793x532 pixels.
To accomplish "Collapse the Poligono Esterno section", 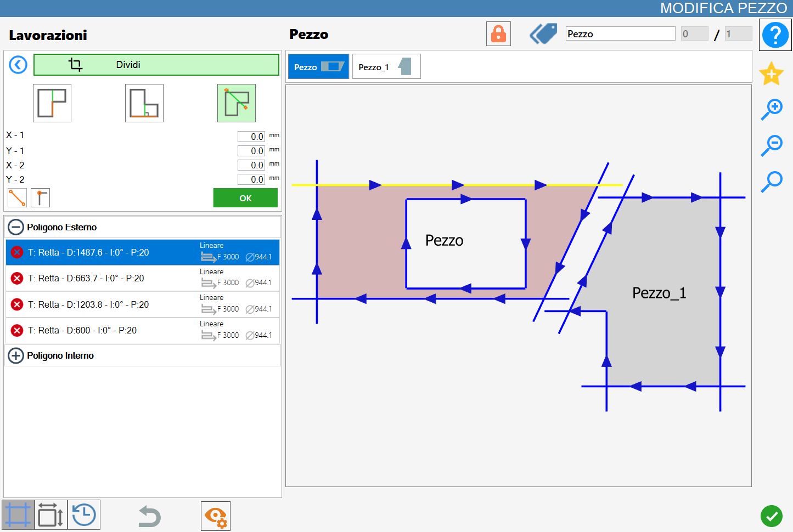I will (16, 227).
